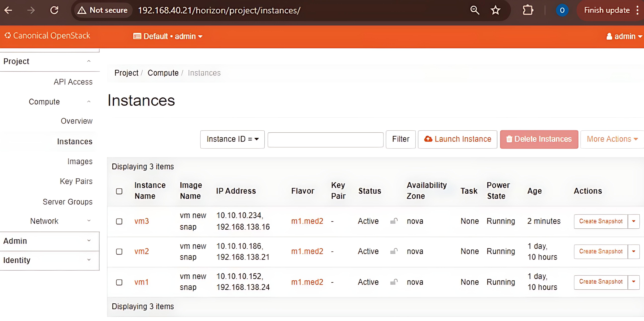Open Images in the Compute menu
644x321 pixels.
coord(80,162)
